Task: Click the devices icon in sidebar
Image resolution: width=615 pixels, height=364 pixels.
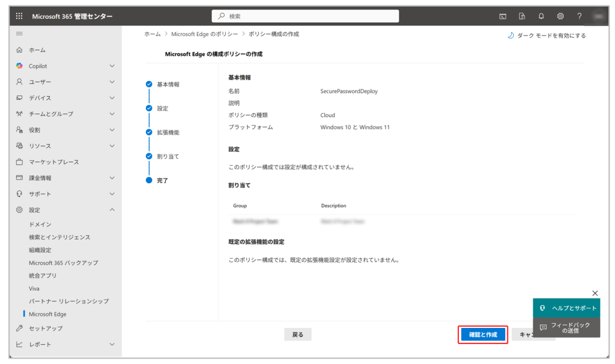Action: [x=19, y=98]
